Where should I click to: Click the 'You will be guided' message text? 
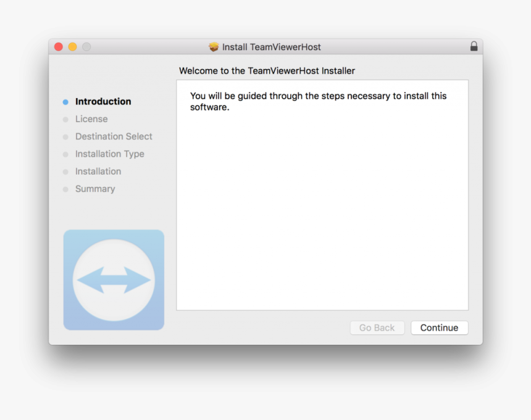pos(319,101)
